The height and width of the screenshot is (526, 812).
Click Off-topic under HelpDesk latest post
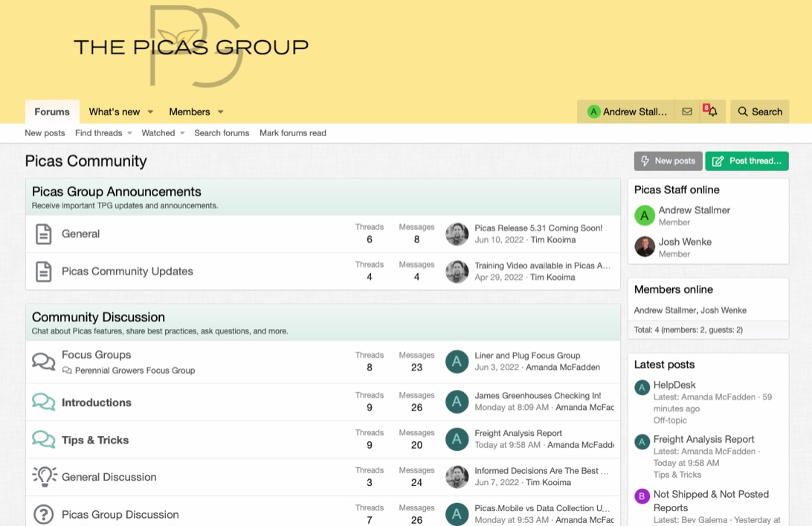(670, 420)
